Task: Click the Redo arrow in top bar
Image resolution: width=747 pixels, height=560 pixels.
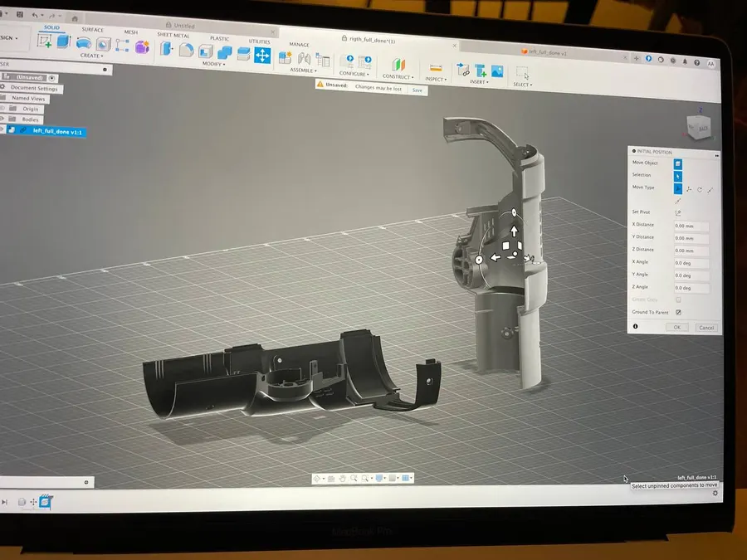Action: pos(52,17)
